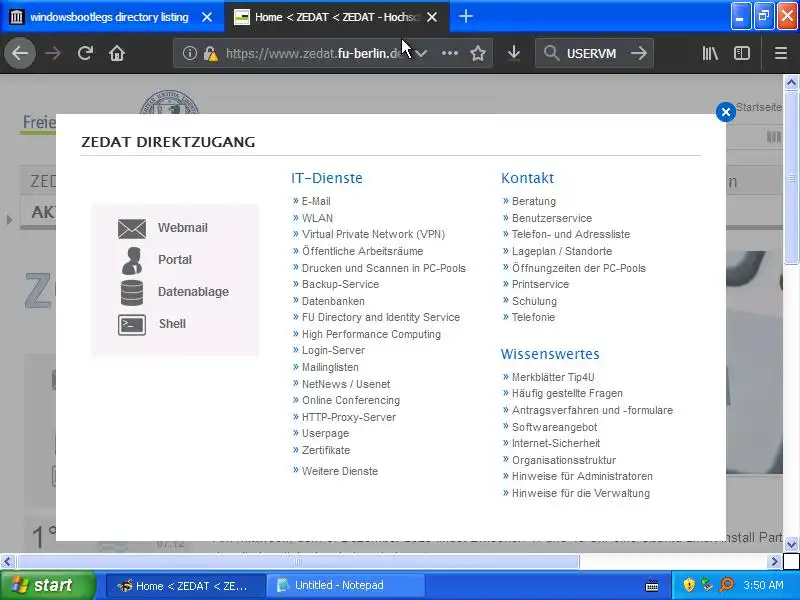The image size is (800, 600).
Task: Click Home < ZEDAT taskbar button
Action: pyautogui.click(x=186, y=585)
